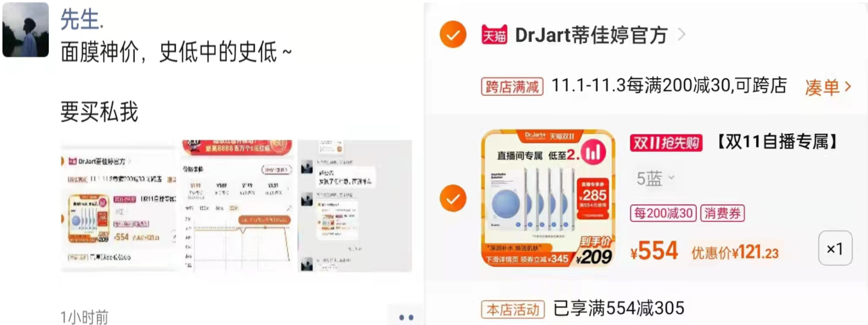Tap the 消费券 coupon tag
The image size is (868, 325).
coord(722,213)
